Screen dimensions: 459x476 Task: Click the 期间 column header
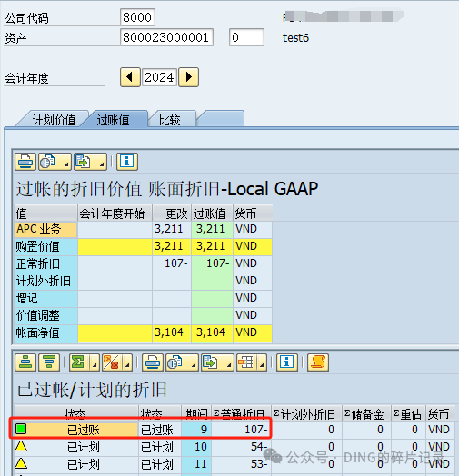(196, 413)
